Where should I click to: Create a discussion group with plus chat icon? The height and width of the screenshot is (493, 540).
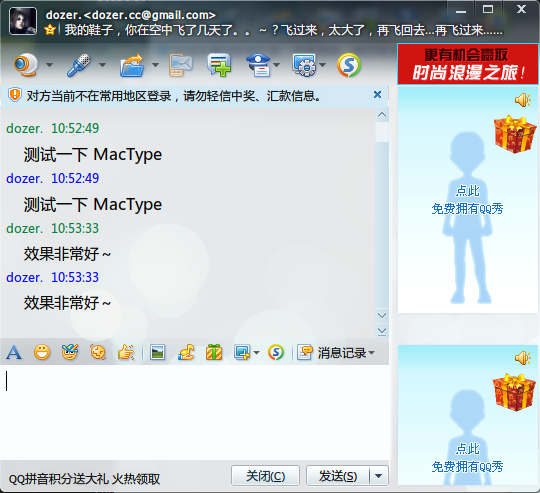coord(219,64)
